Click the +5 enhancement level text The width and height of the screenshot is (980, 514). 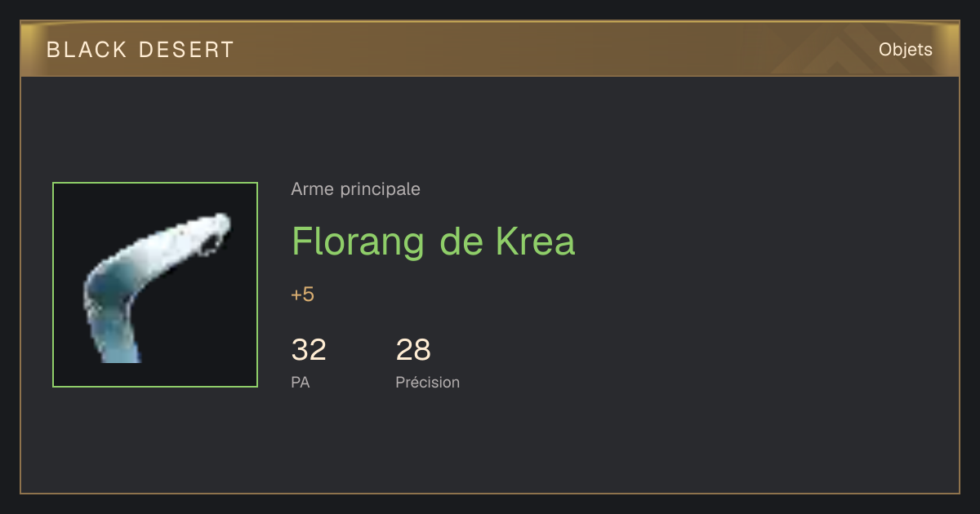click(x=302, y=295)
